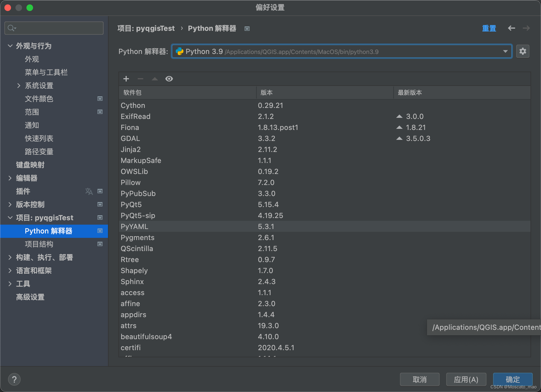Click translation icon beside 插件
The height and width of the screenshot is (392, 541).
click(89, 191)
